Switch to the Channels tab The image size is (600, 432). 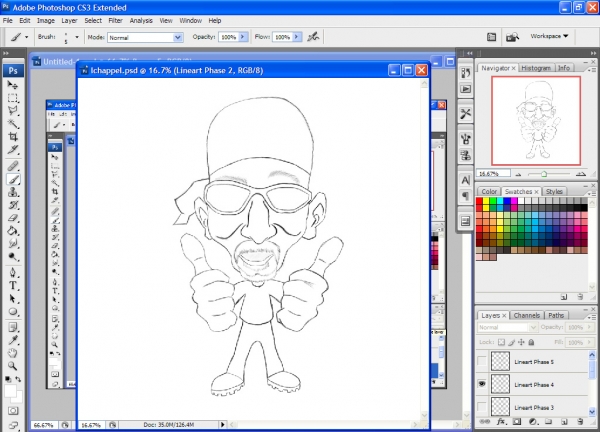click(x=527, y=315)
